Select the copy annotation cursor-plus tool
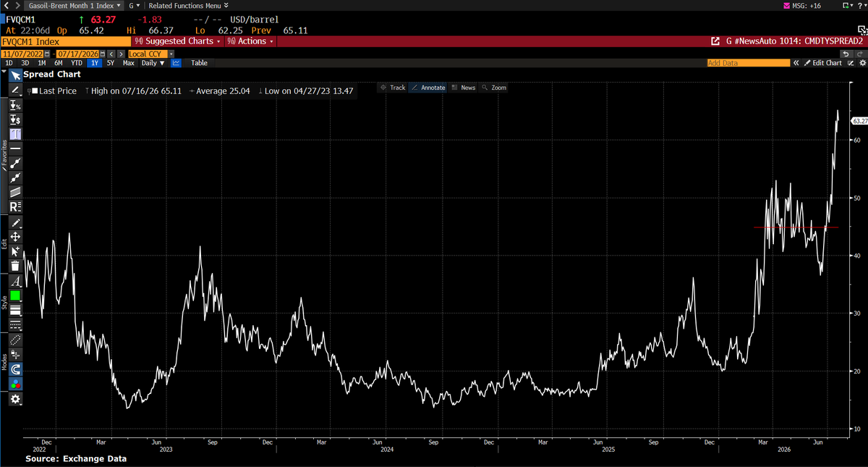This screenshot has height=467, width=868. tap(15, 251)
